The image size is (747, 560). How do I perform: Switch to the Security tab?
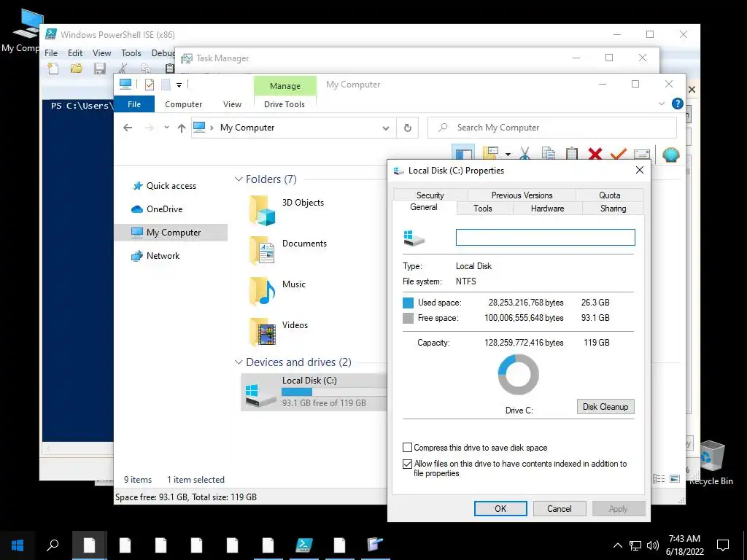430,195
